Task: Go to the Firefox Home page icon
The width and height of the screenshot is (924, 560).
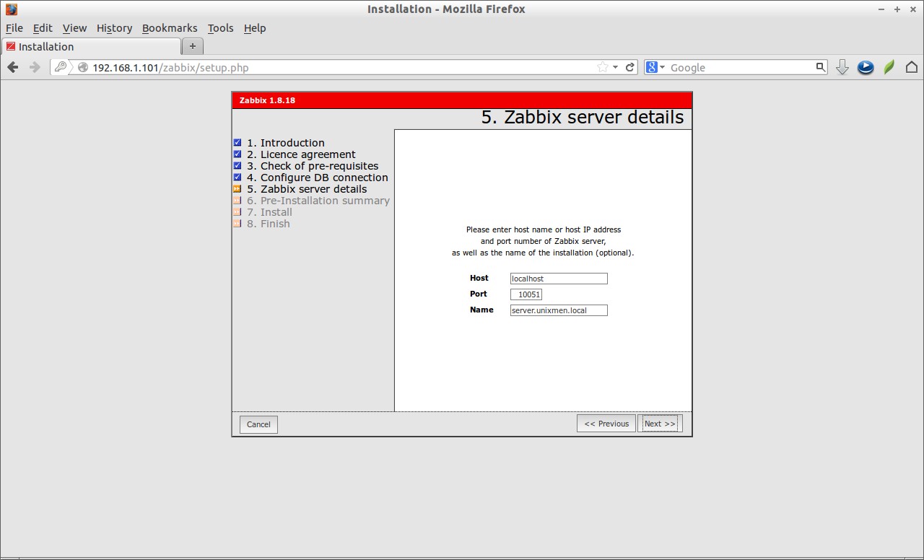Action: pos(911,67)
